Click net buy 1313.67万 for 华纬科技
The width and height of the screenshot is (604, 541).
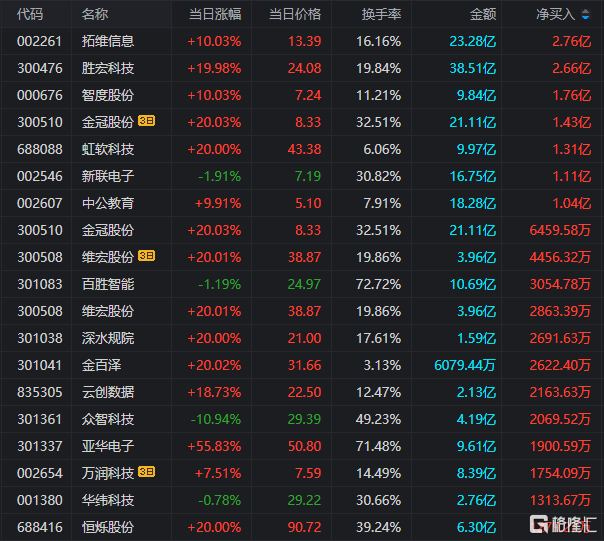click(x=560, y=500)
